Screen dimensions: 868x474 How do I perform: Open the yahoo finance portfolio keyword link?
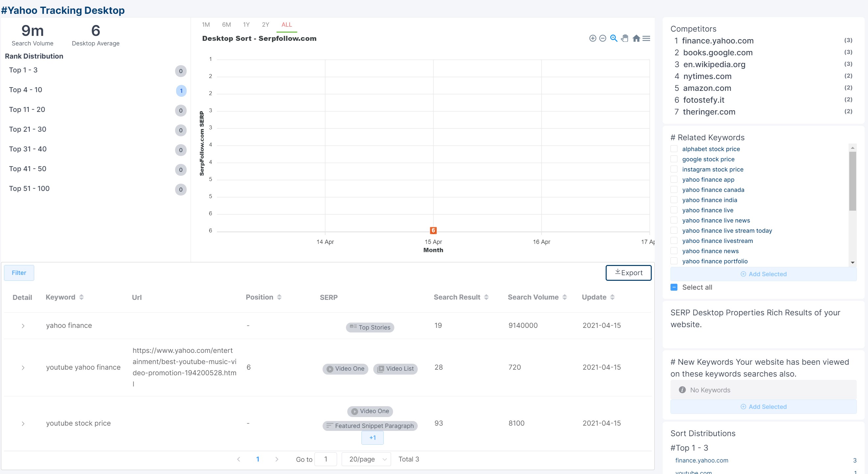tap(715, 261)
